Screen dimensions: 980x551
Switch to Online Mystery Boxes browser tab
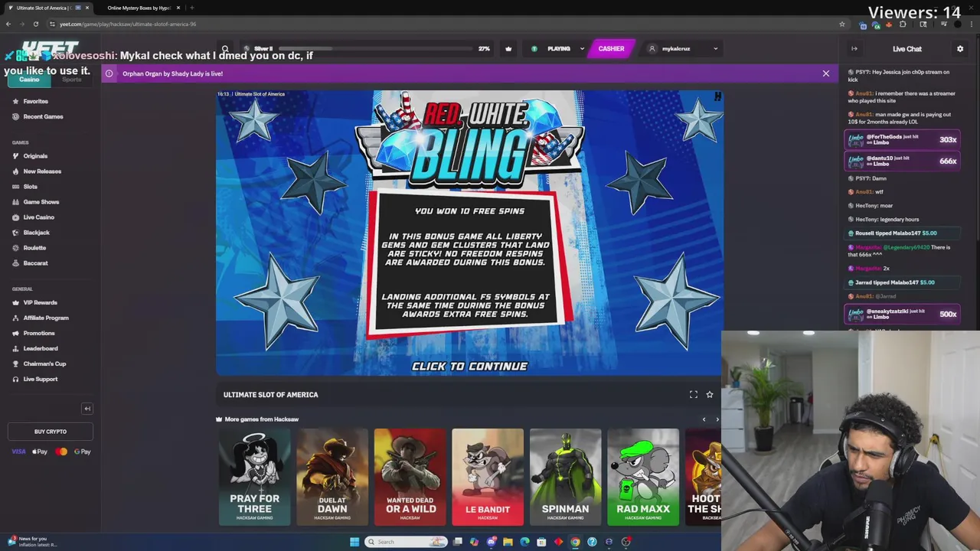click(x=139, y=8)
